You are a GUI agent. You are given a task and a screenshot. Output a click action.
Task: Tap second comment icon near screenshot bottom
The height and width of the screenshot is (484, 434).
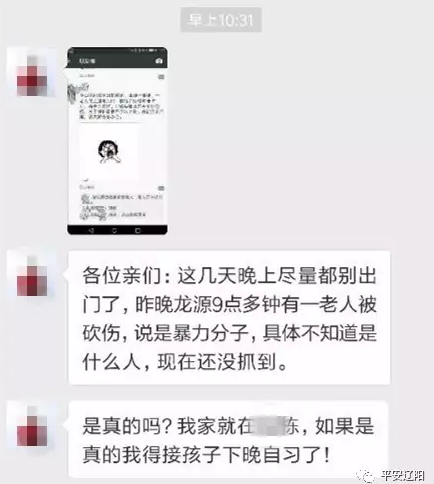click(x=161, y=188)
